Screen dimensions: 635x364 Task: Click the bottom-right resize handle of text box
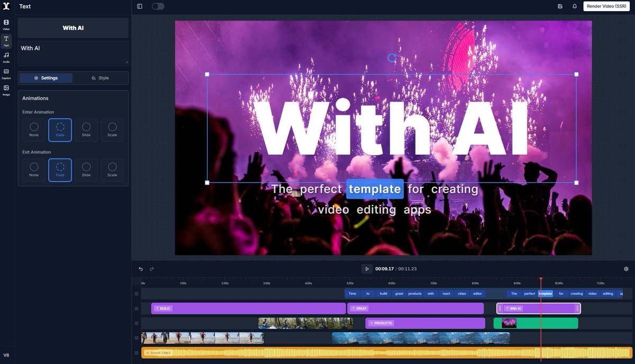pyautogui.click(x=576, y=183)
